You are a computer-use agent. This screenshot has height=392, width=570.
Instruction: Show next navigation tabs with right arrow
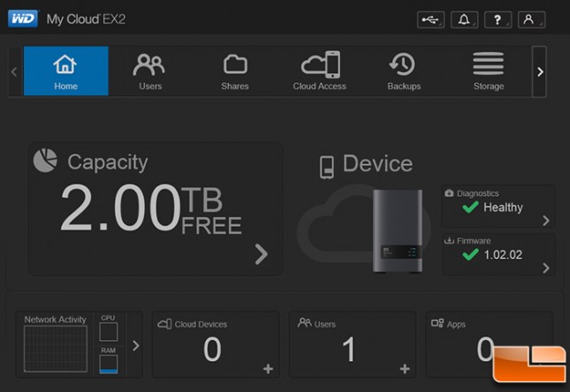coord(540,72)
